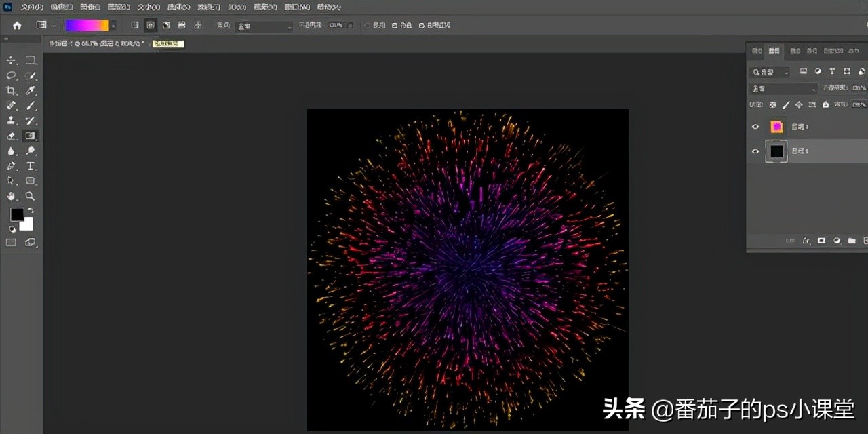Select the Move tool
Viewport: 868px width, 434px height.
[12, 60]
